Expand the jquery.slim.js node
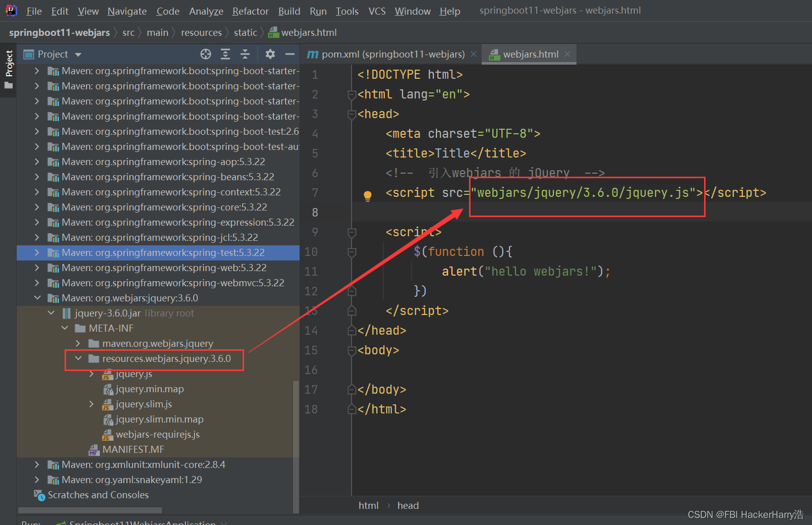 coord(91,404)
